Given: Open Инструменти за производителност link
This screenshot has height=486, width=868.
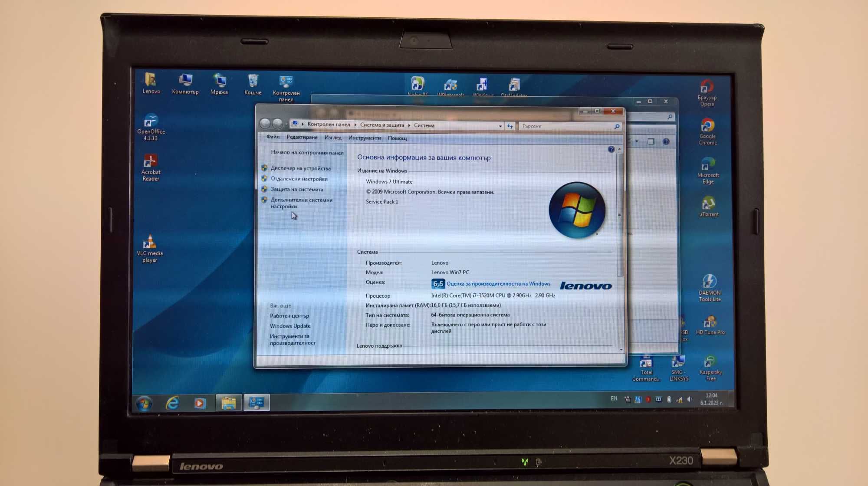Looking at the screenshot, I should pos(293,340).
